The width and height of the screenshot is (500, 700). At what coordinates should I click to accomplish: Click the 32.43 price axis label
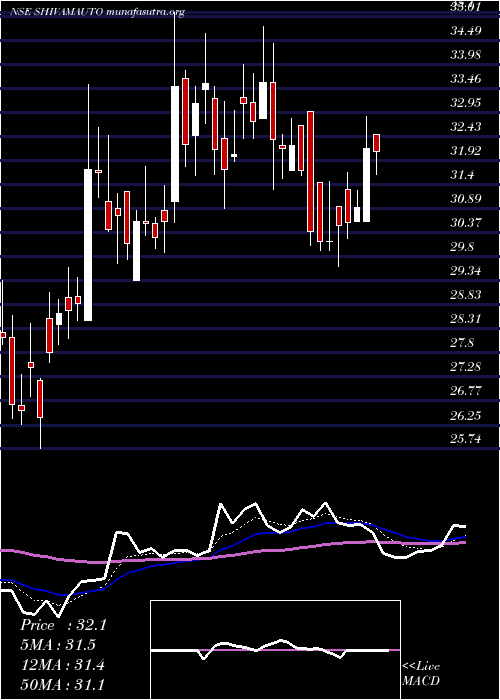[x=466, y=127]
